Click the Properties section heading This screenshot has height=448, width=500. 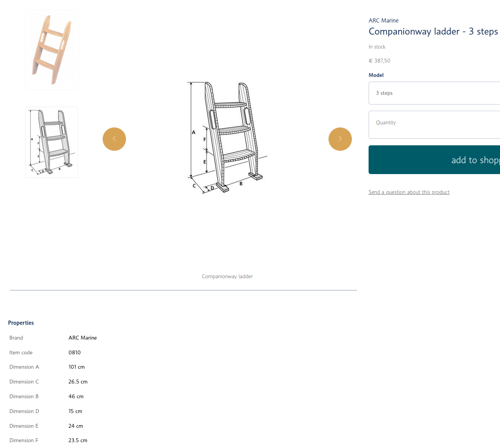21,323
